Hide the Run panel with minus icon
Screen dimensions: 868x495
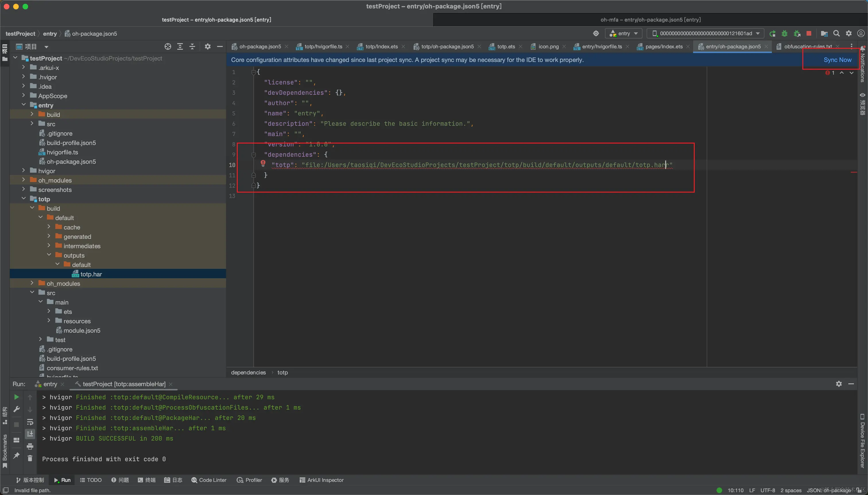coord(851,384)
